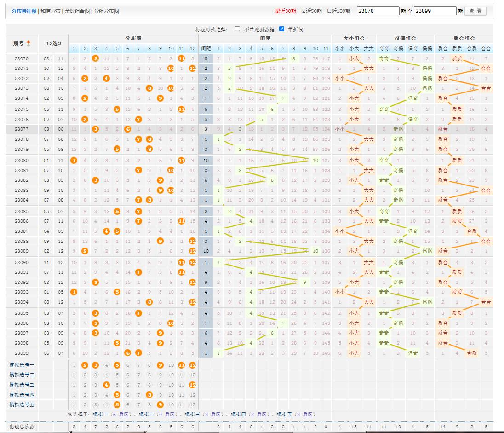Click the start period field containing 23070

(x=378, y=11)
